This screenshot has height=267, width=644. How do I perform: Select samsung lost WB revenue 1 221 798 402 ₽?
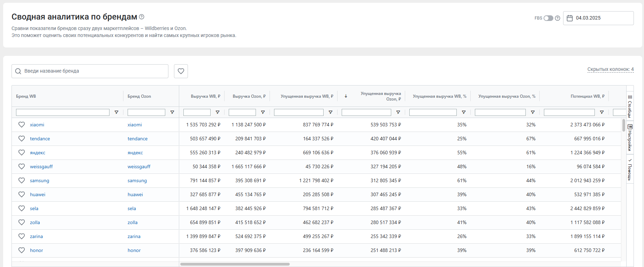pos(316,180)
